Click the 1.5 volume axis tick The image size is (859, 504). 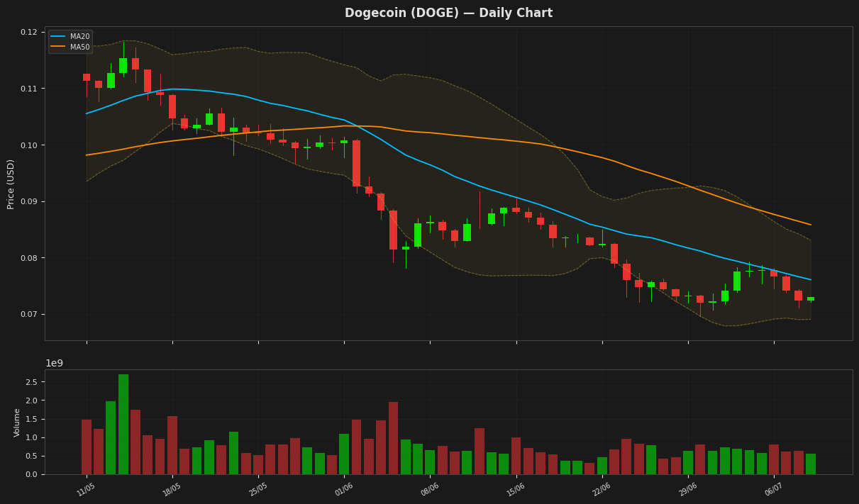tap(31, 419)
